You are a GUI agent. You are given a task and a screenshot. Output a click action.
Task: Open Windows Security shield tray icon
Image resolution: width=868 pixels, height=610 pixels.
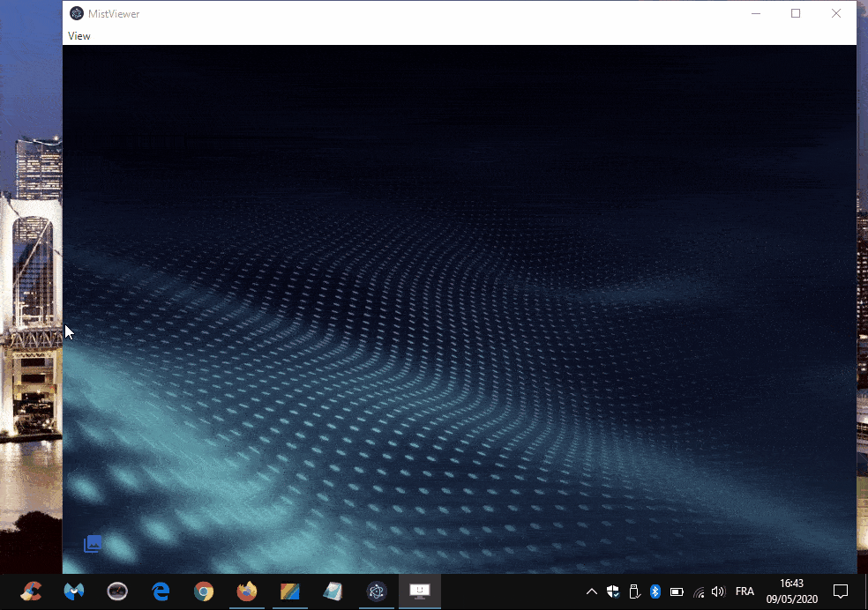(613, 591)
